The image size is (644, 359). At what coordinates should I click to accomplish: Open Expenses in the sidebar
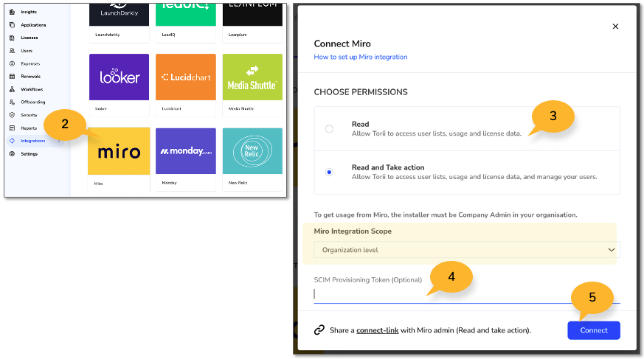[x=30, y=63]
